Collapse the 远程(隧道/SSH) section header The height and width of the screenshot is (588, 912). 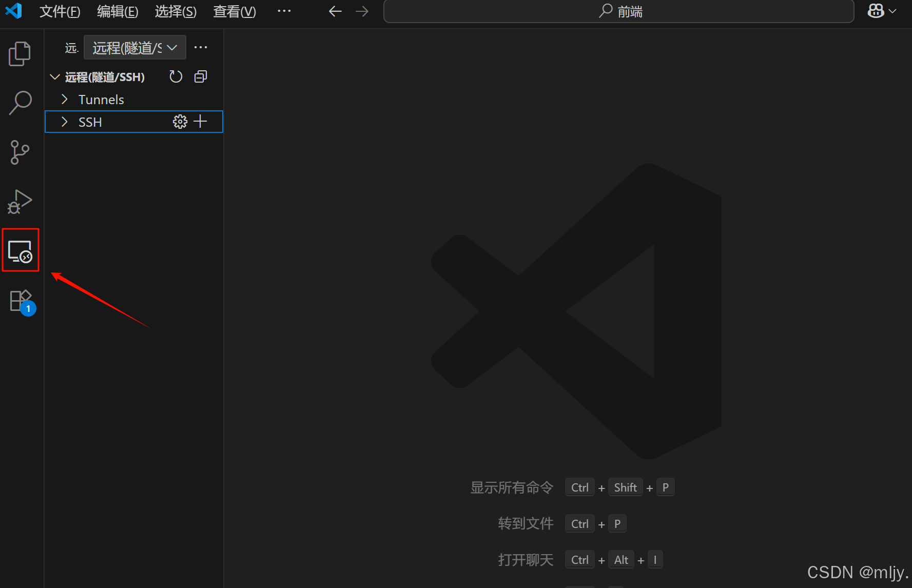(55, 77)
